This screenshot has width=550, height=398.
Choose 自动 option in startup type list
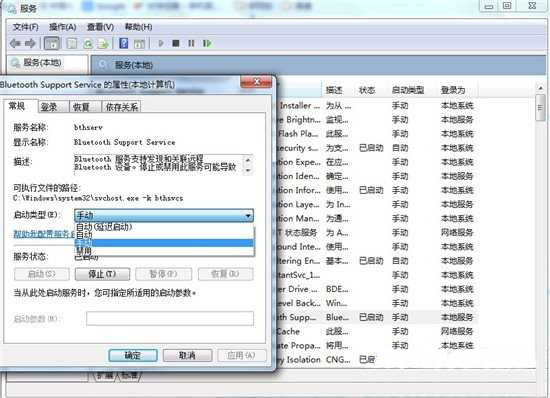pos(164,235)
